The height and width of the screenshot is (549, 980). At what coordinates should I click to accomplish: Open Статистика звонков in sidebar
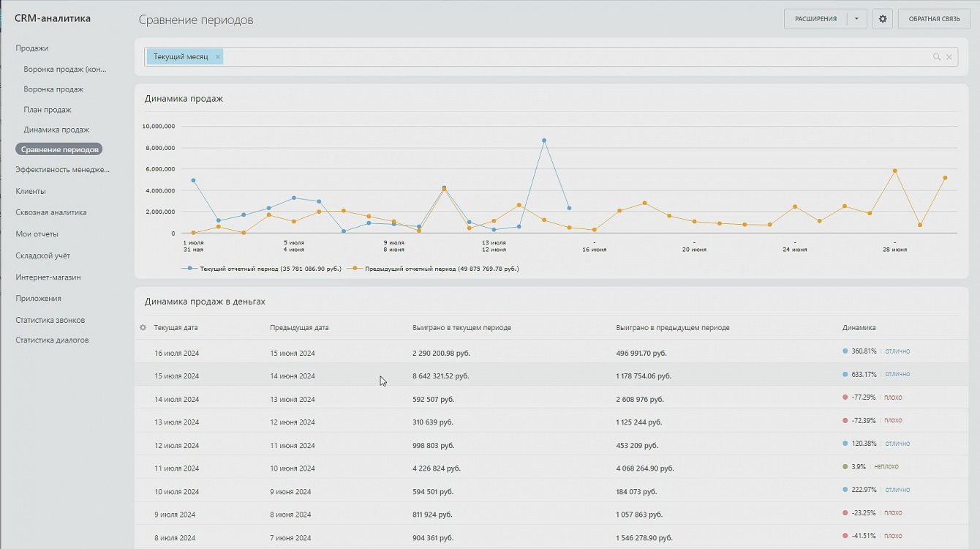pos(50,320)
